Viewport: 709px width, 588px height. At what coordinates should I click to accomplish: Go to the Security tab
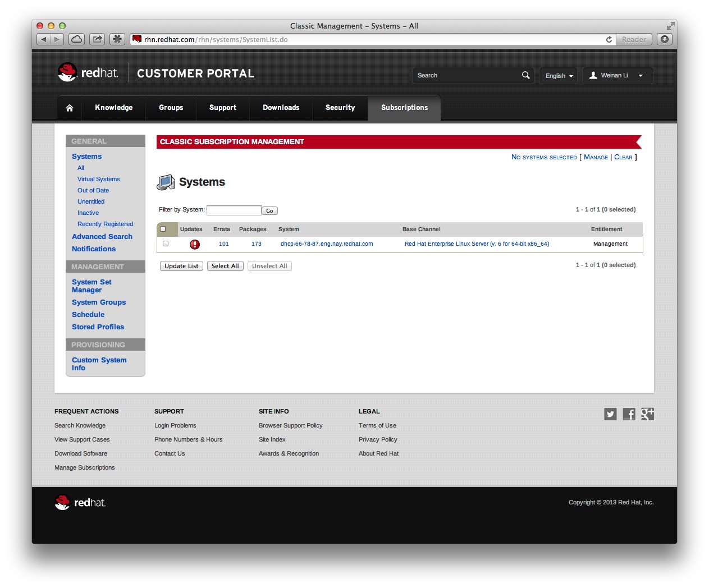[x=340, y=108]
